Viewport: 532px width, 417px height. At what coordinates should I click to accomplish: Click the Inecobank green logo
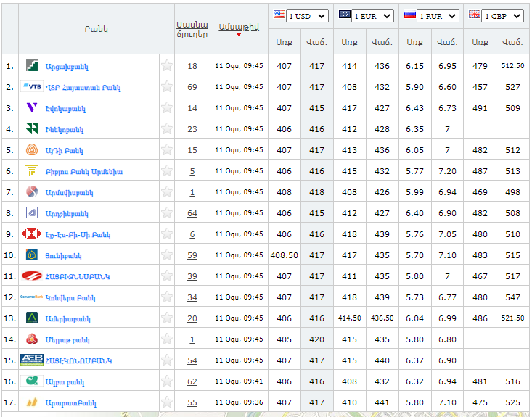coord(32,129)
